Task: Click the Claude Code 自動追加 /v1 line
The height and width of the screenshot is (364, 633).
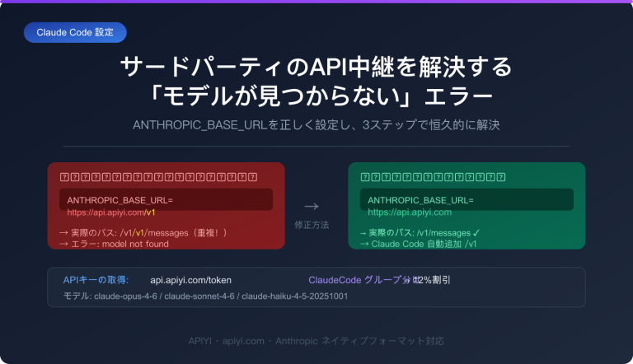Action: (418, 244)
